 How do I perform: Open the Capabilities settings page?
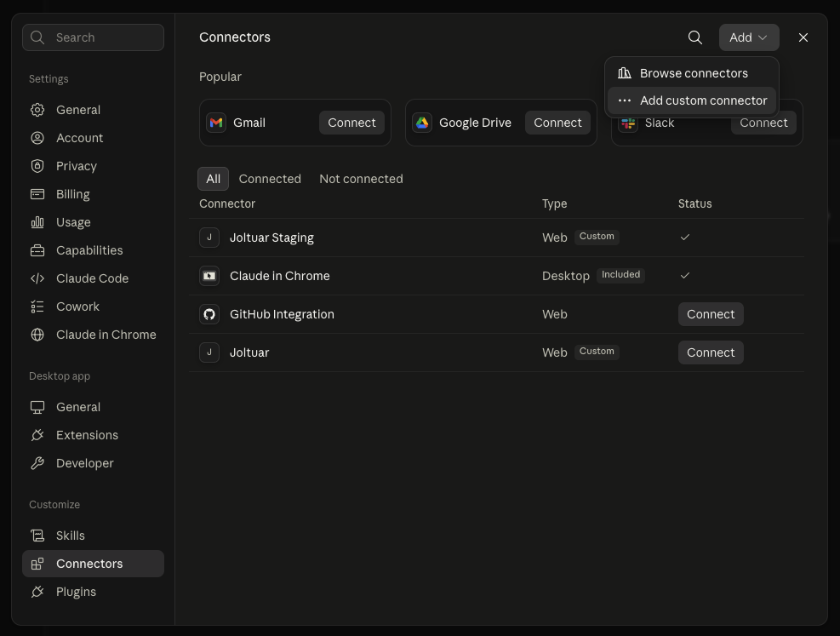[x=94, y=250]
